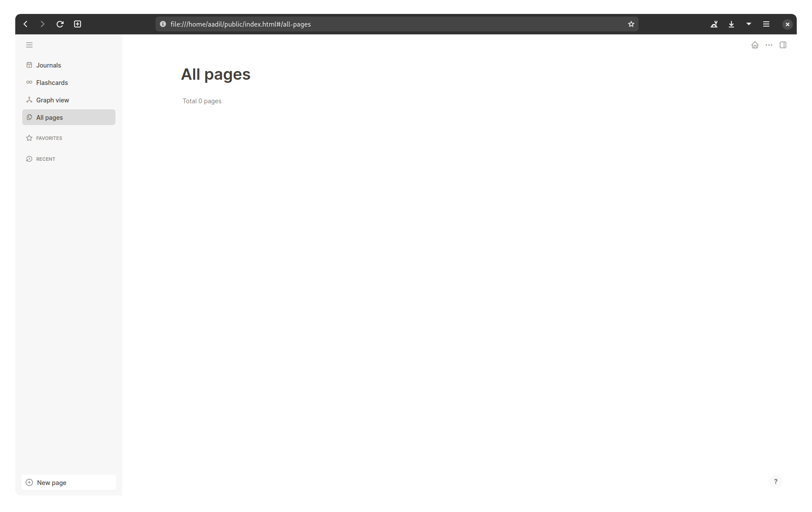Select All pages in the sidebar

[49, 117]
